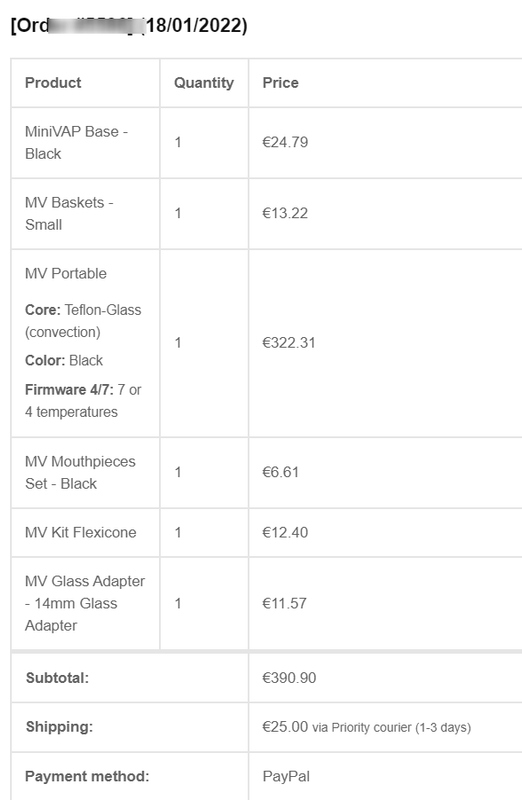Select the €24.79 price cell
Viewport: 522px width, 800px height.
285,142
